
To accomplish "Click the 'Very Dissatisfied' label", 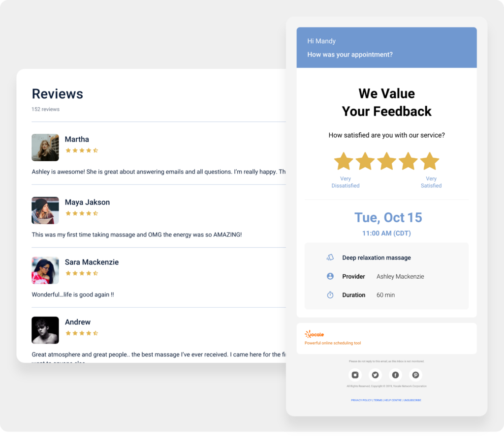I will [346, 182].
